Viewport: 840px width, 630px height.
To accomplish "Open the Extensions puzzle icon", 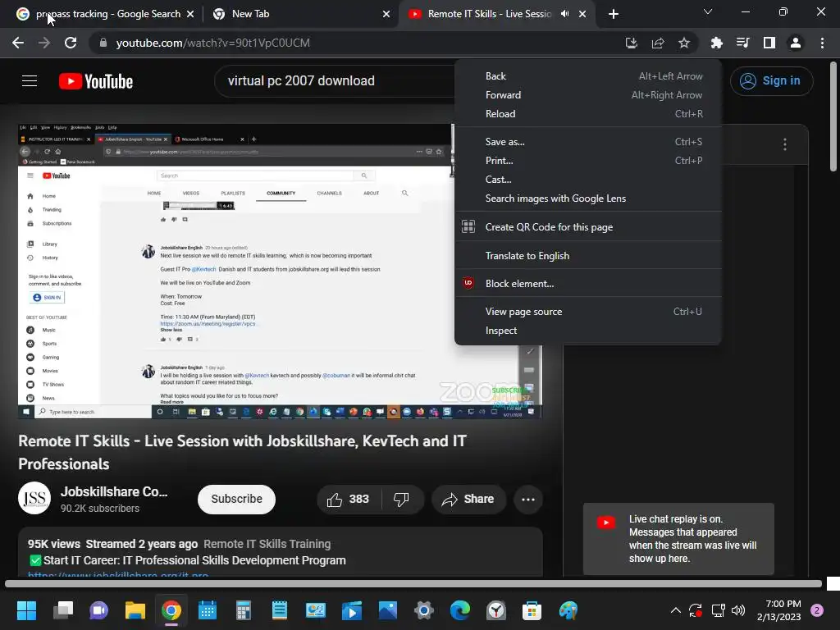I will [716, 43].
